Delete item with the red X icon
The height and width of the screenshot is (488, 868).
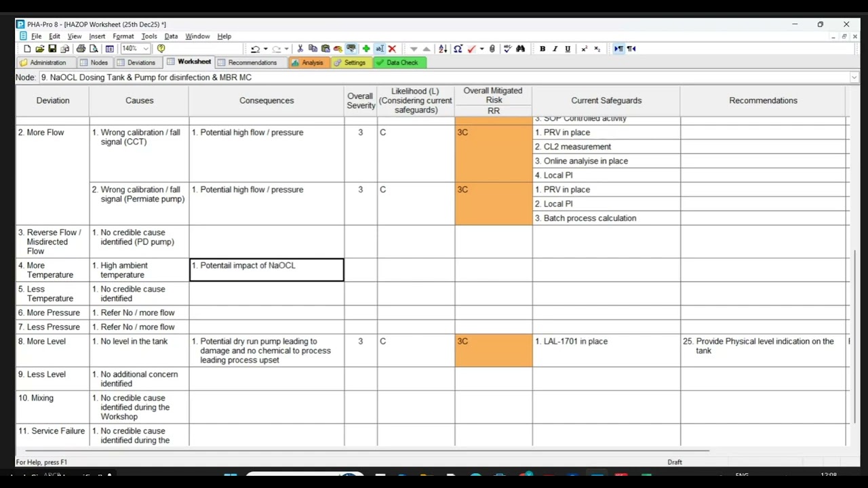[392, 49]
